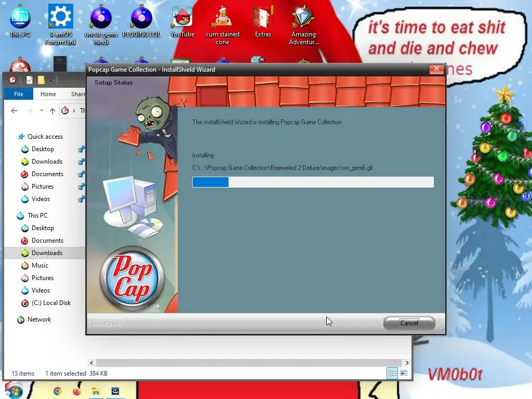Click the horizontal scrollbar left arrow
The height and width of the screenshot is (399, 532).
[x=91, y=363]
